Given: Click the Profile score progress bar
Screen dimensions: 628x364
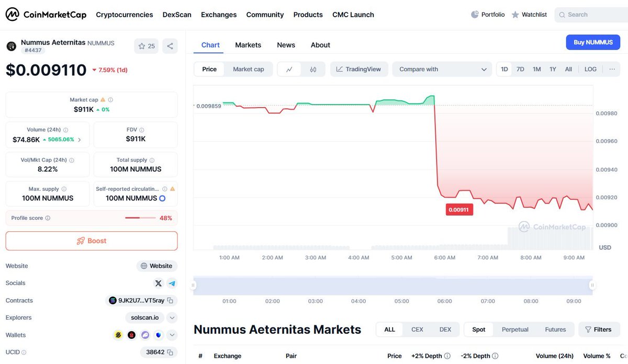Looking at the screenshot, I should tap(140, 218).
